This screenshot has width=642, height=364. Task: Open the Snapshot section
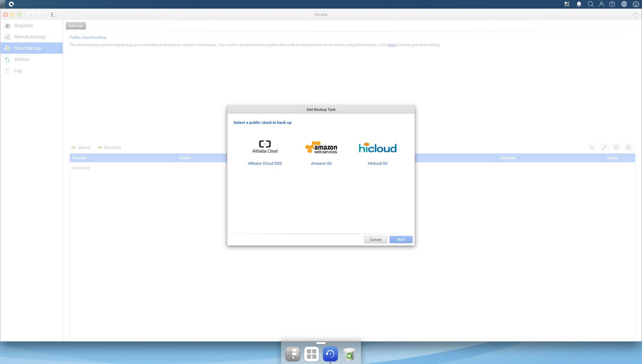click(x=31, y=26)
